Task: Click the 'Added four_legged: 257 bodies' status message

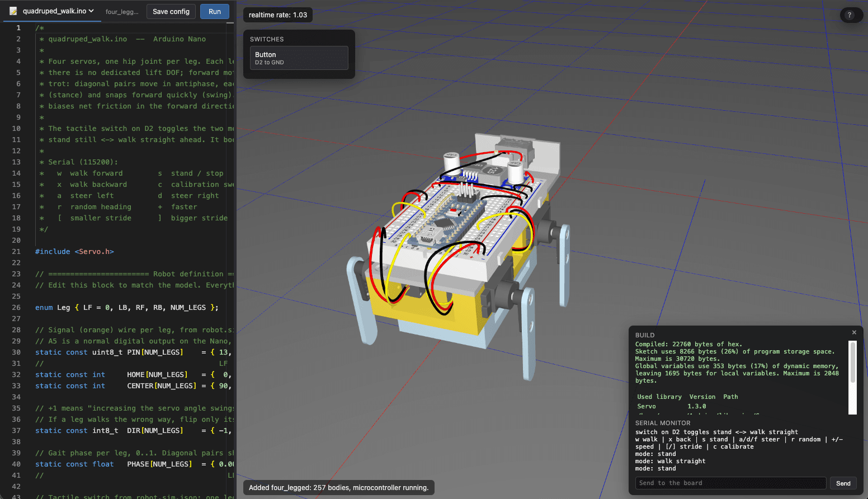Action: pyautogui.click(x=338, y=488)
